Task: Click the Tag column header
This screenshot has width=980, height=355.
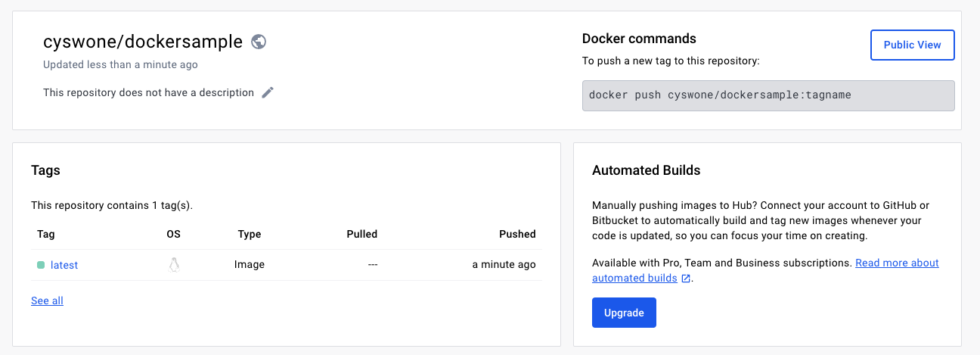Action: pyautogui.click(x=46, y=234)
